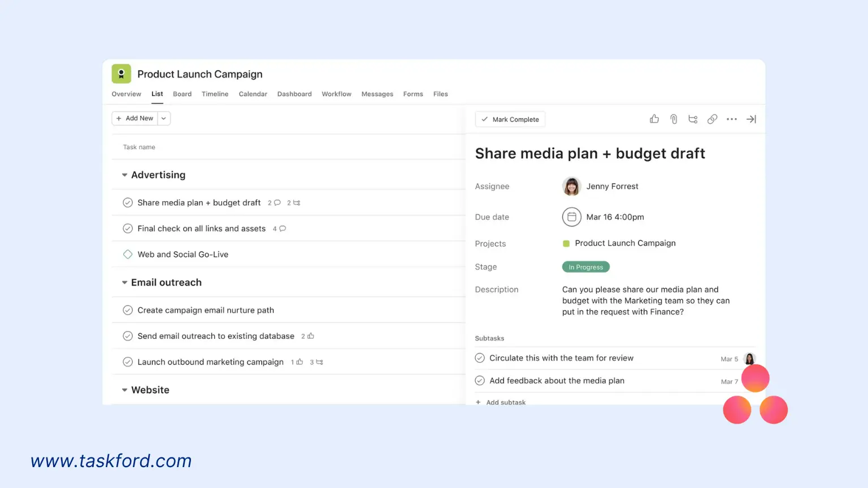Check off Final check on all links task
This screenshot has width=868, height=488.
[x=128, y=229]
